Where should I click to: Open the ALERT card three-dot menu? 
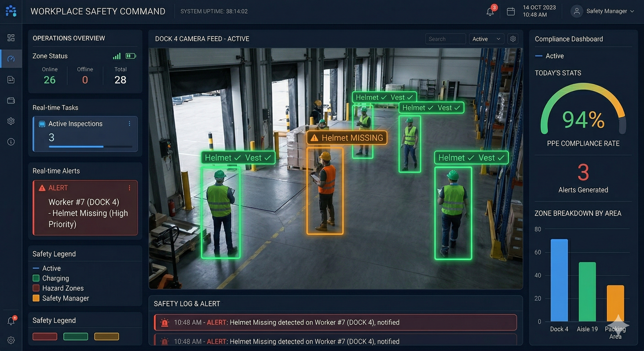[x=129, y=188]
